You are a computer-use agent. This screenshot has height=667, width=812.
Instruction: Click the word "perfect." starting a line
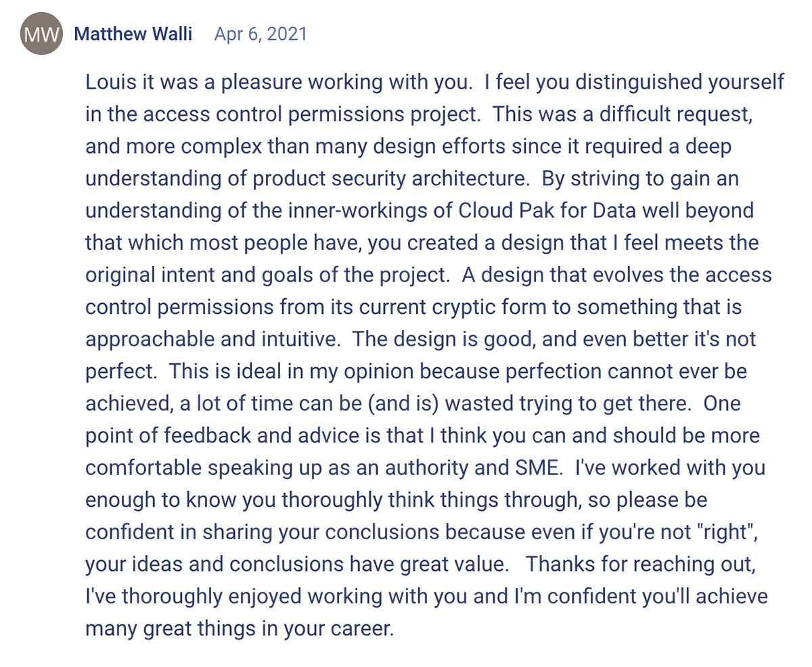click(118, 371)
